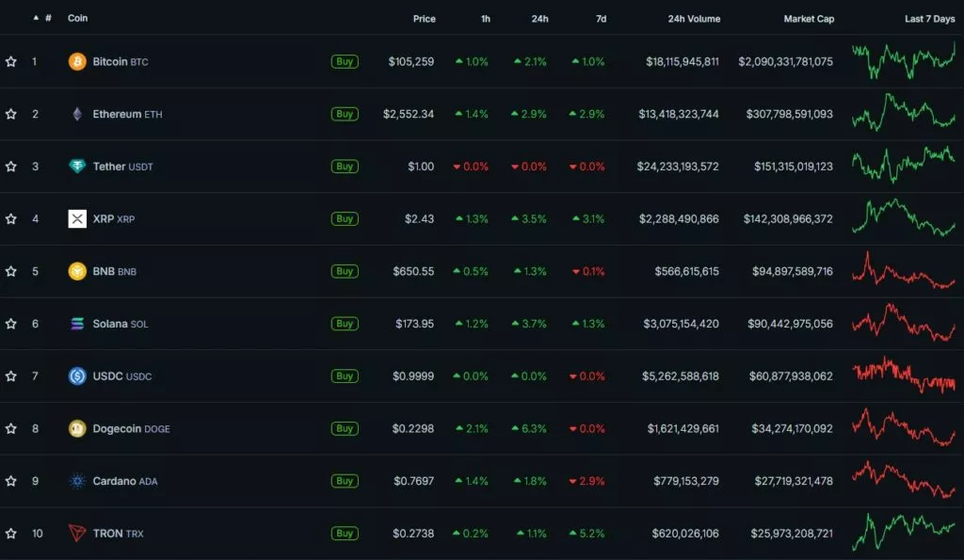Star Bitcoin to add to favorites

(11, 62)
